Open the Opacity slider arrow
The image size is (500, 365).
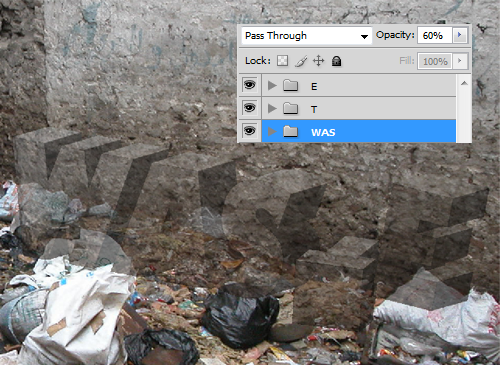(x=460, y=35)
